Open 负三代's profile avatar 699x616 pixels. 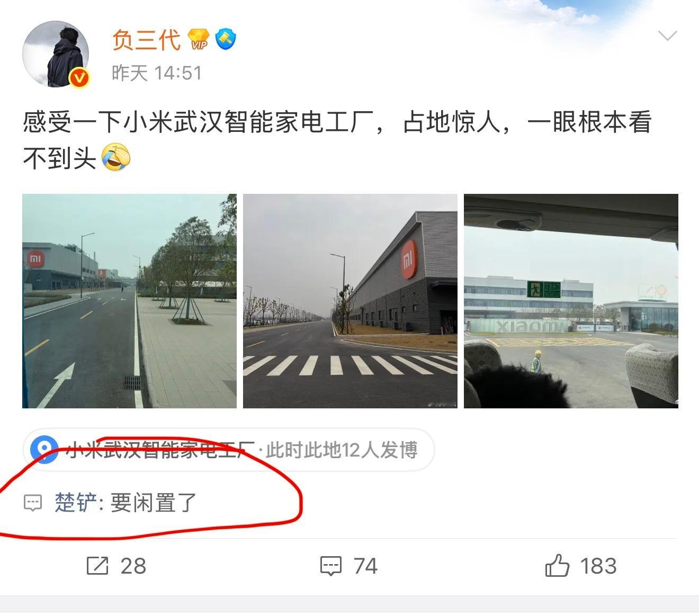click(x=56, y=54)
